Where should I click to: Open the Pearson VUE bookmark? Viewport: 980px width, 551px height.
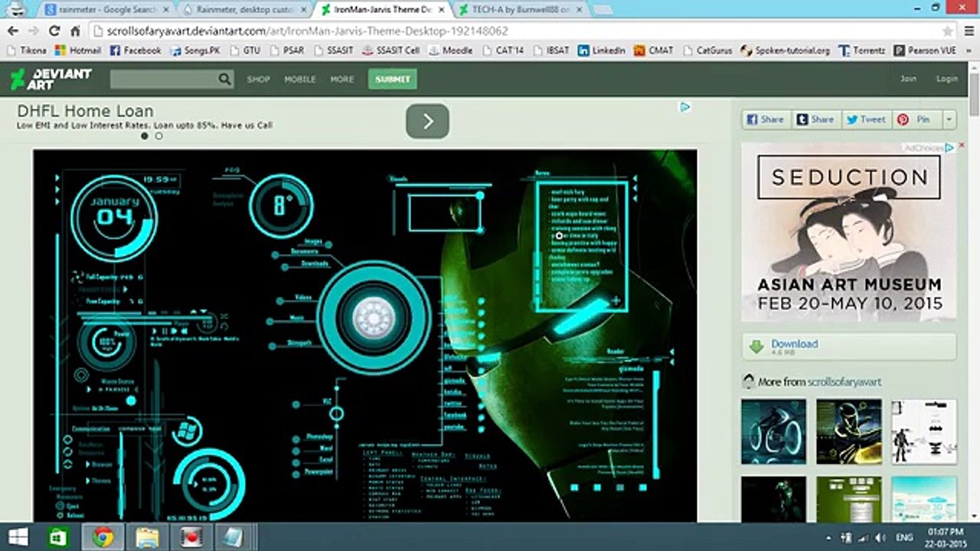(x=926, y=51)
